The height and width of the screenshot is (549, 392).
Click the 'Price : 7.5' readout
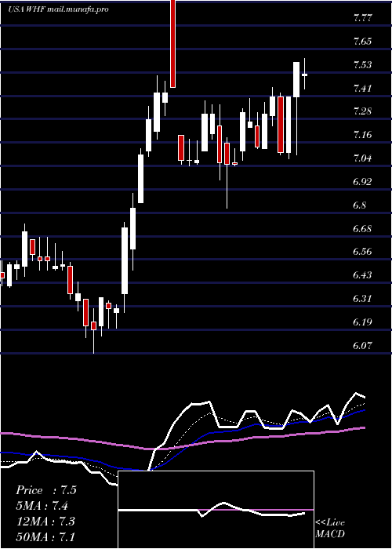pos(45,490)
